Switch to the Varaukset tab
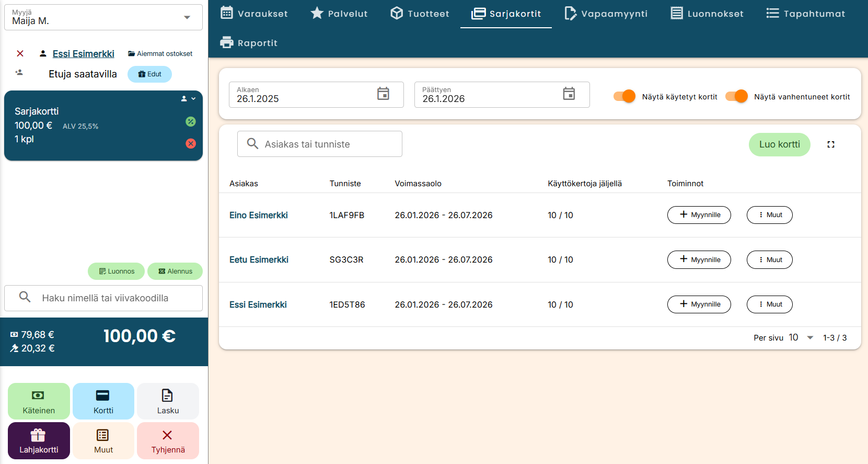 [x=254, y=14]
